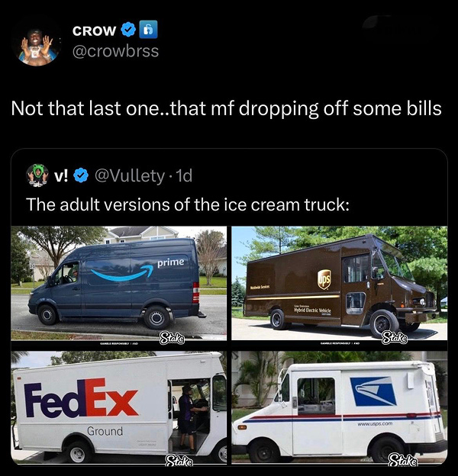Click the 1d timestamp on quoted post

tap(184, 175)
